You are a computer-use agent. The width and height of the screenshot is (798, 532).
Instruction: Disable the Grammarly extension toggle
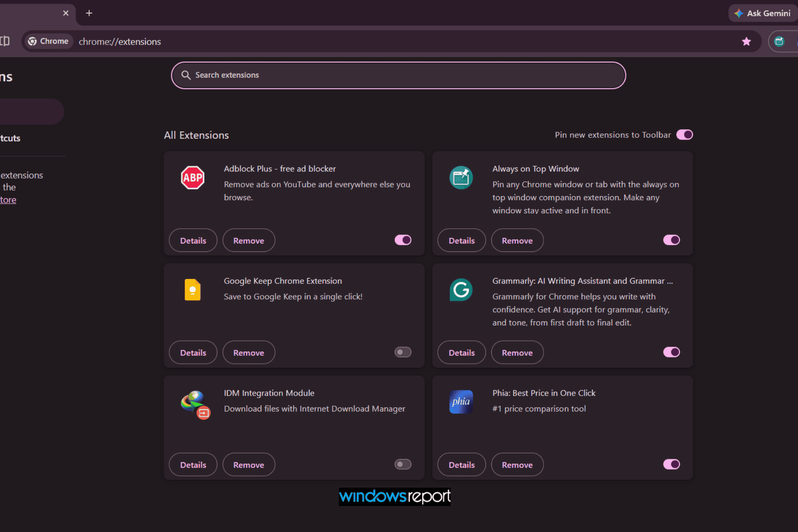(x=672, y=352)
